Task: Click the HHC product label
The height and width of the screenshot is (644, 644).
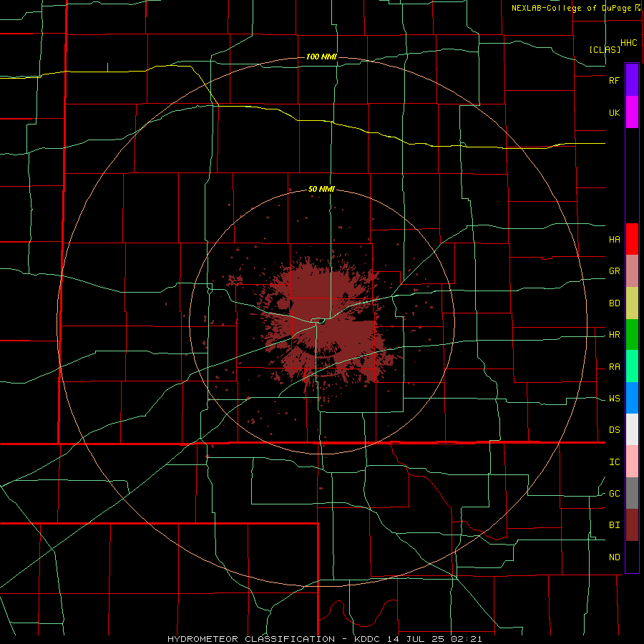Action: (x=629, y=43)
